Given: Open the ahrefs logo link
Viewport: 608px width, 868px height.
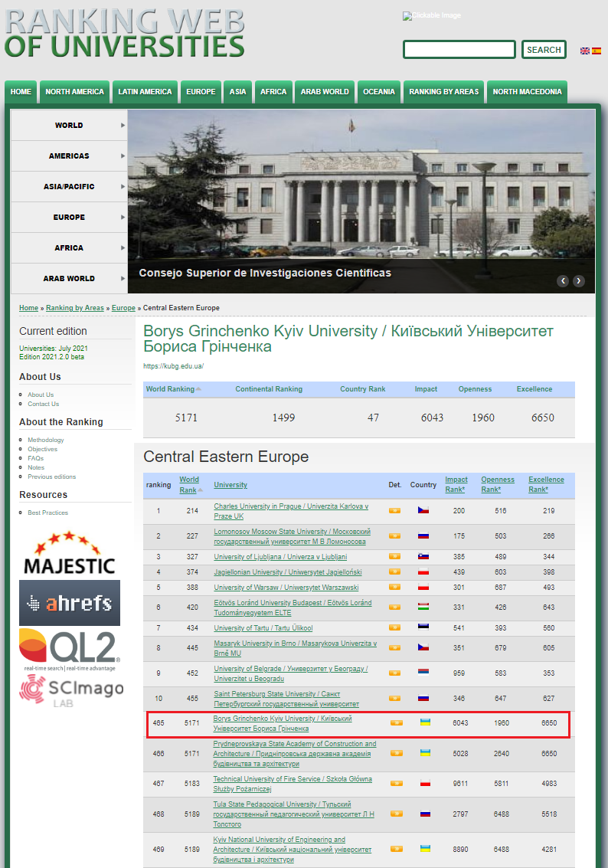Looking at the screenshot, I should (69, 603).
